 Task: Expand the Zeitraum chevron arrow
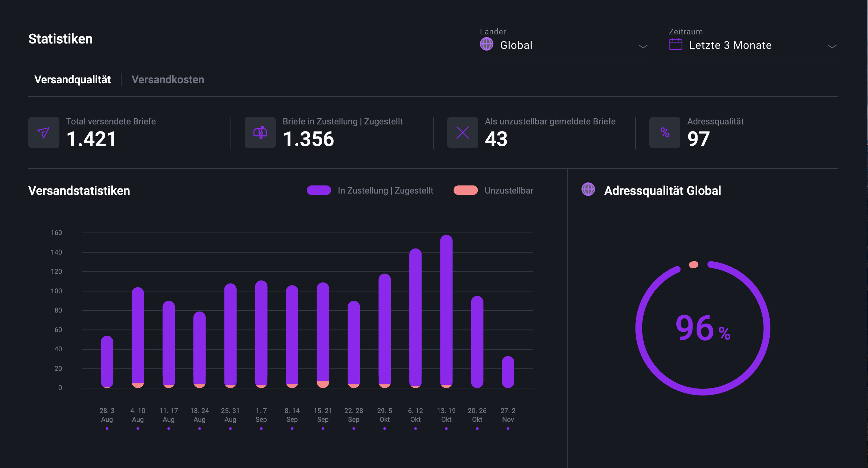(x=832, y=46)
